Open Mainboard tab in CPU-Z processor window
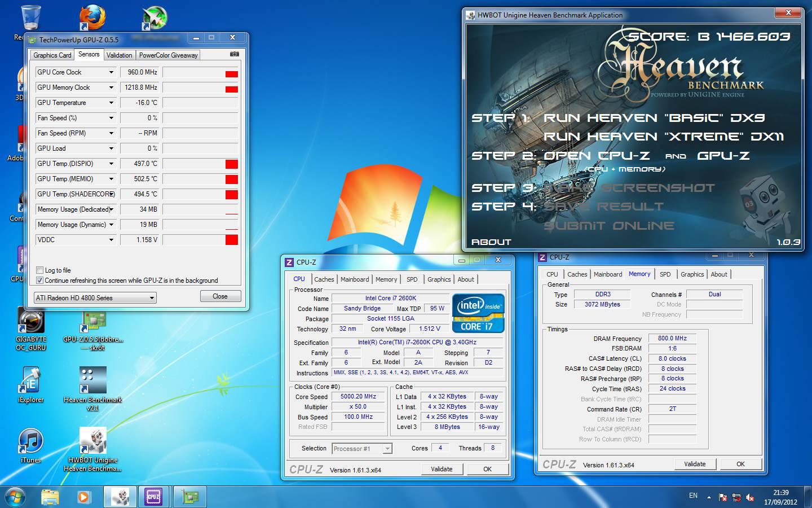The width and height of the screenshot is (812, 508). click(x=355, y=279)
